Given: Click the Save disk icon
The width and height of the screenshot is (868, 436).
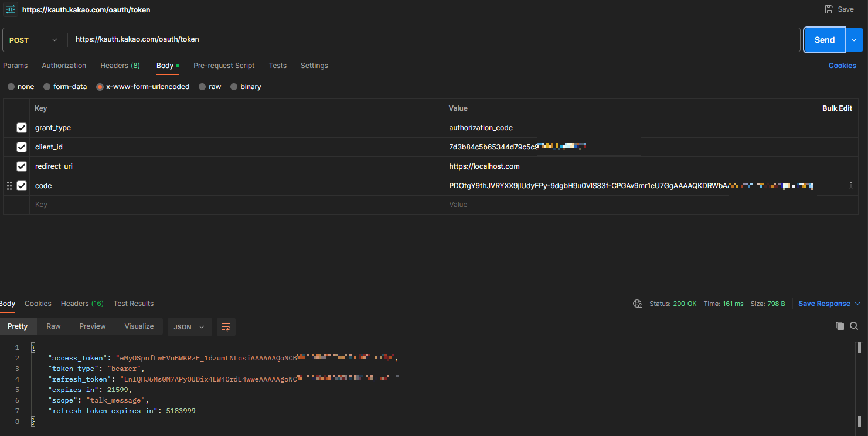Looking at the screenshot, I should tap(829, 9).
